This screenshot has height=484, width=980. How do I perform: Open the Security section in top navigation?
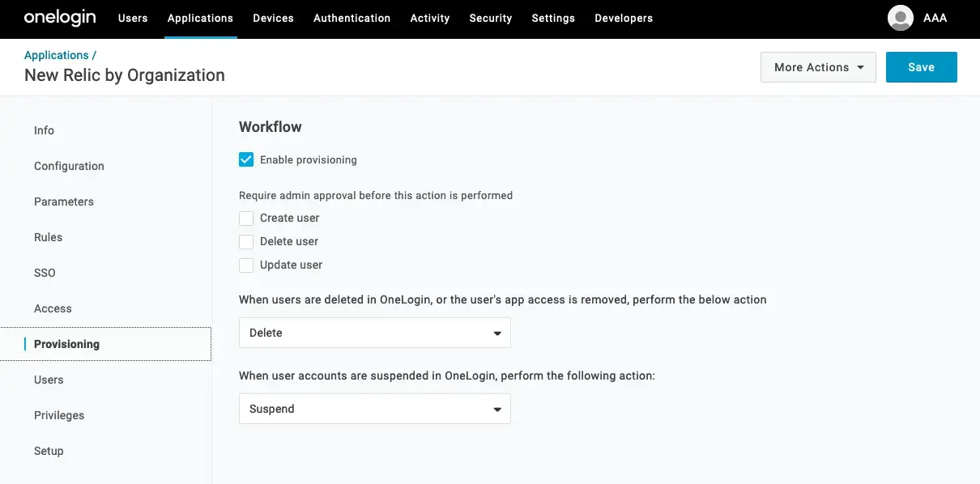tap(490, 18)
